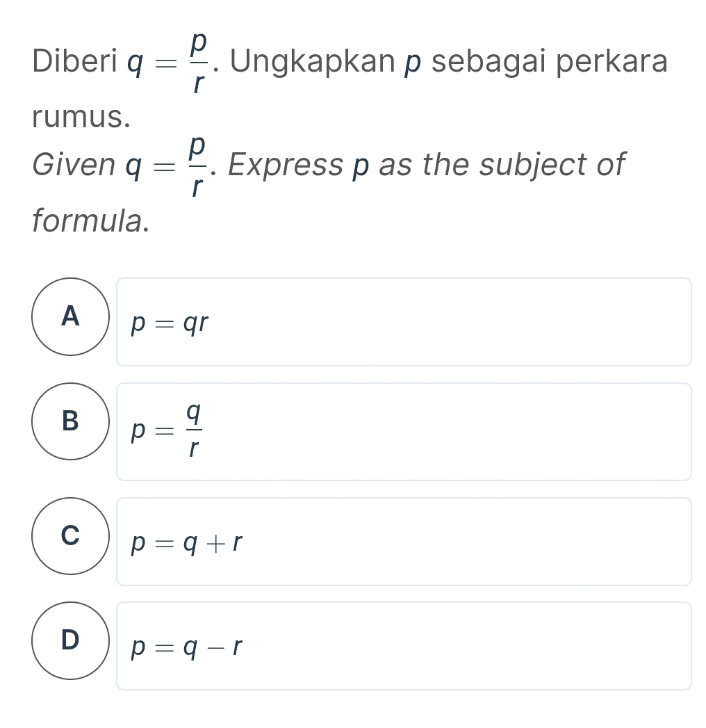
Task: Select answer option C circle
Action: pos(69,536)
